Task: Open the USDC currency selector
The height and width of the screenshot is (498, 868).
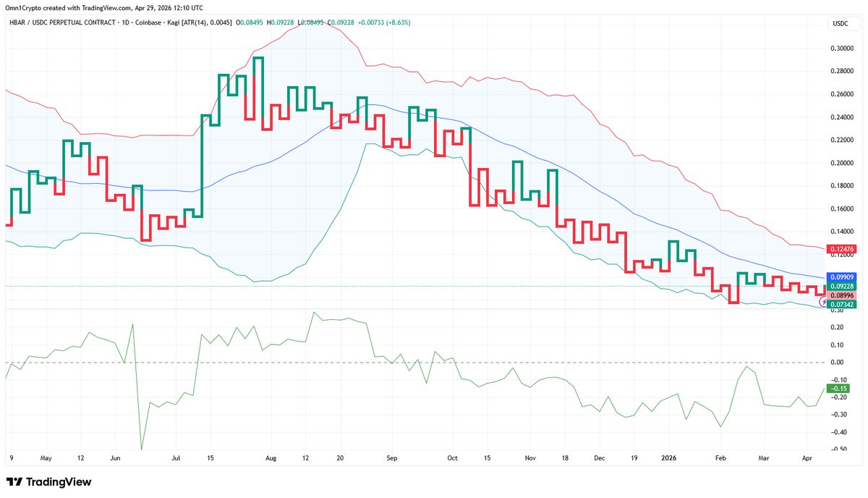Action: (841, 23)
